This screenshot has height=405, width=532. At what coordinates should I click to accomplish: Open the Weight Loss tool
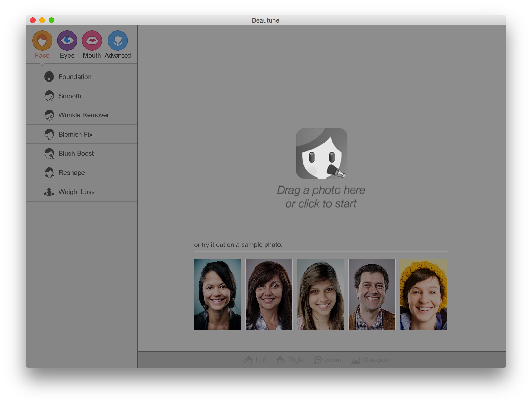coord(82,192)
